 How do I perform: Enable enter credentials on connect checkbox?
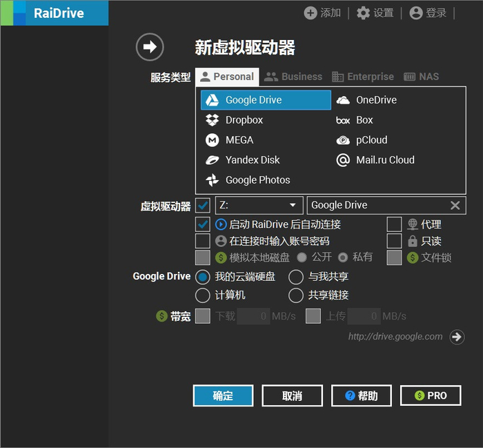pos(203,241)
